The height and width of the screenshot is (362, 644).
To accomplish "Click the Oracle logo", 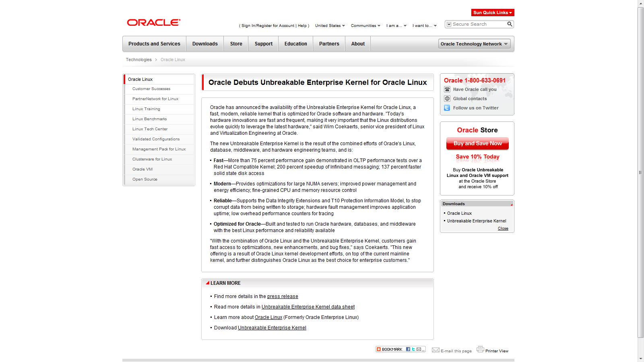I will pyautogui.click(x=154, y=23).
